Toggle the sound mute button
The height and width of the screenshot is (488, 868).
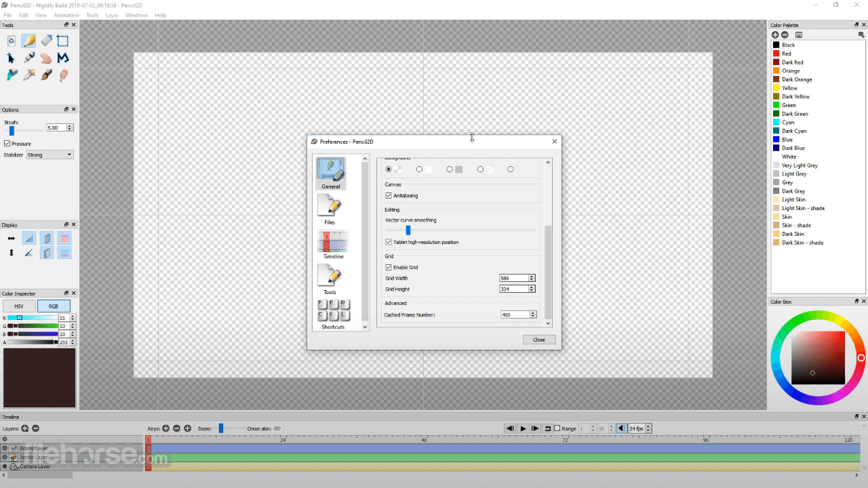coord(622,428)
